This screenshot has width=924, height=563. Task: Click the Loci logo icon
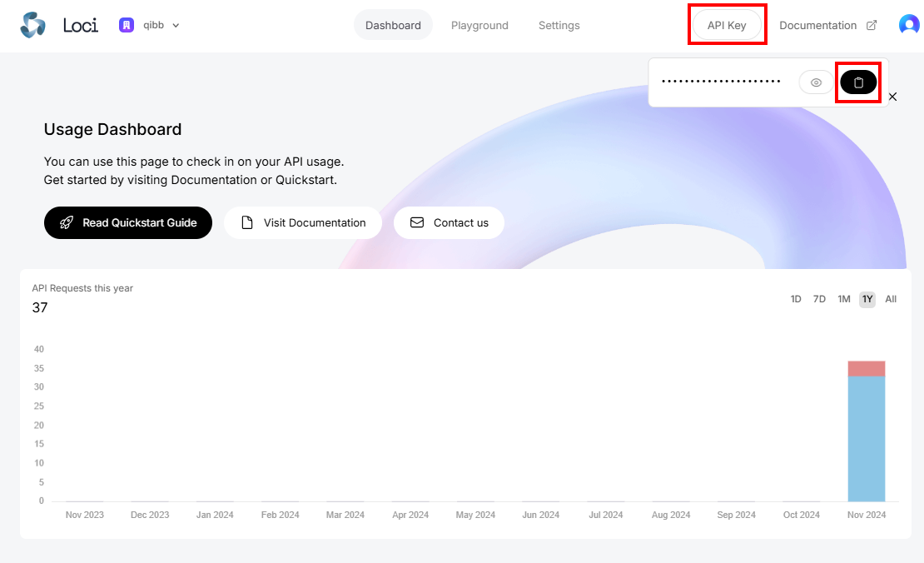click(x=32, y=25)
